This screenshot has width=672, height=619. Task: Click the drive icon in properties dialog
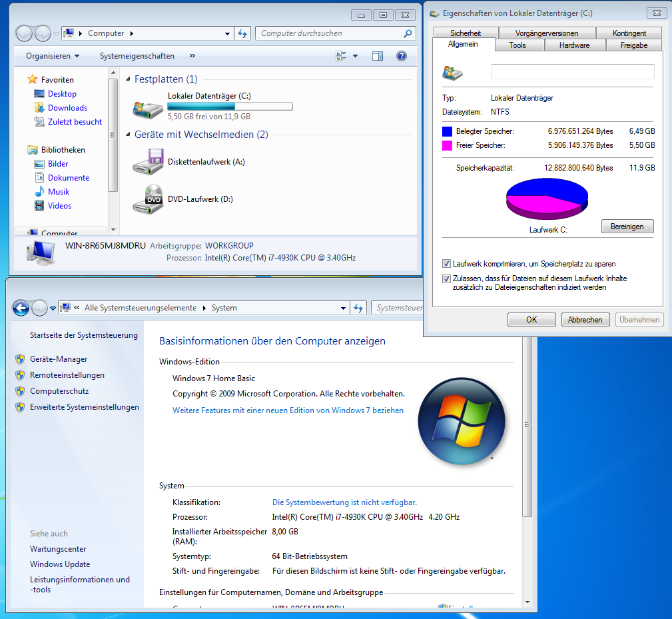(453, 73)
